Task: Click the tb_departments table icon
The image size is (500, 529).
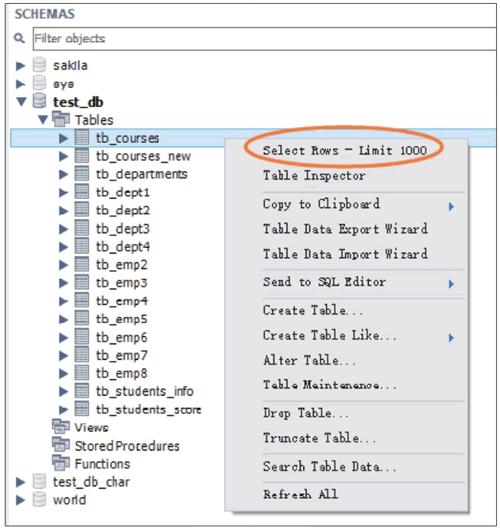Action: click(x=82, y=174)
